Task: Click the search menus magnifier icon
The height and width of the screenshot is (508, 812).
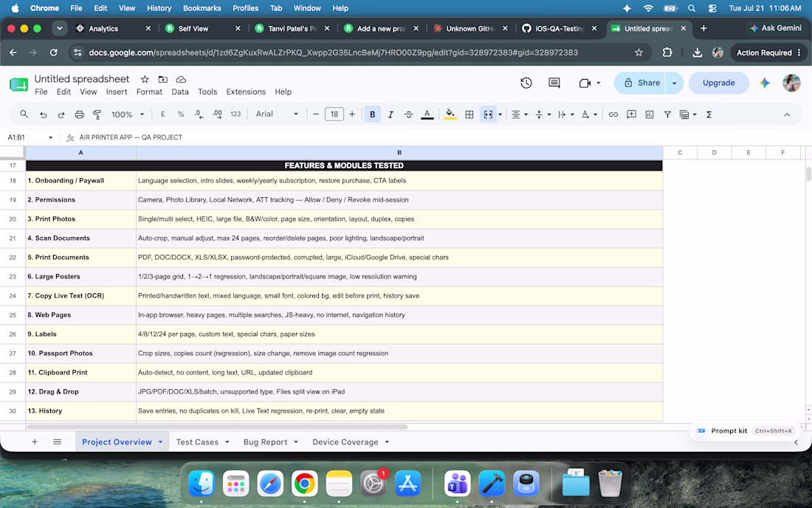Action: click(x=24, y=114)
